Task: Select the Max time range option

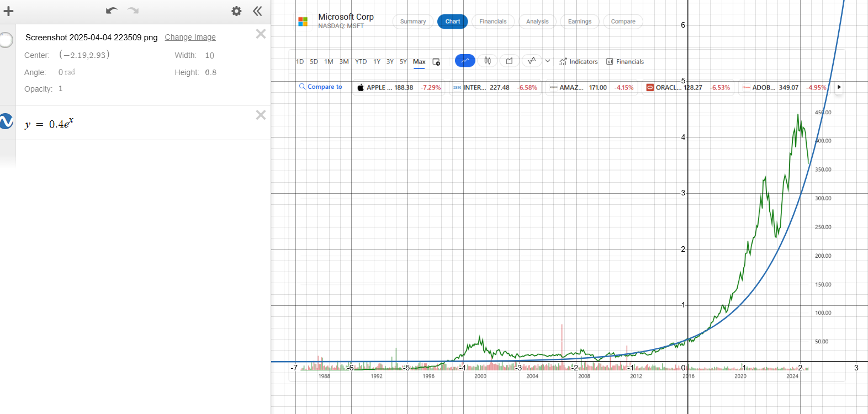Action: point(419,62)
